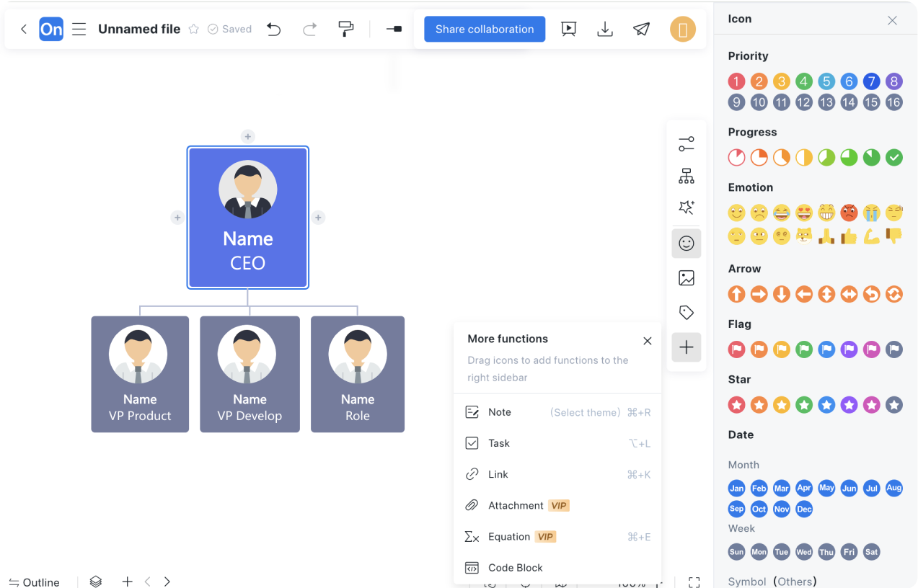Close the More functions popup

pyautogui.click(x=647, y=341)
